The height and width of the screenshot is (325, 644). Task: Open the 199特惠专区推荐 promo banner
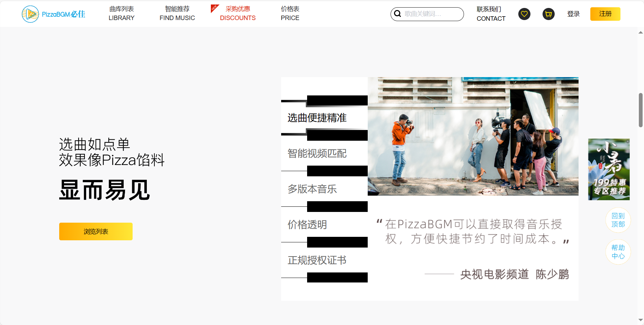(x=609, y=169)
